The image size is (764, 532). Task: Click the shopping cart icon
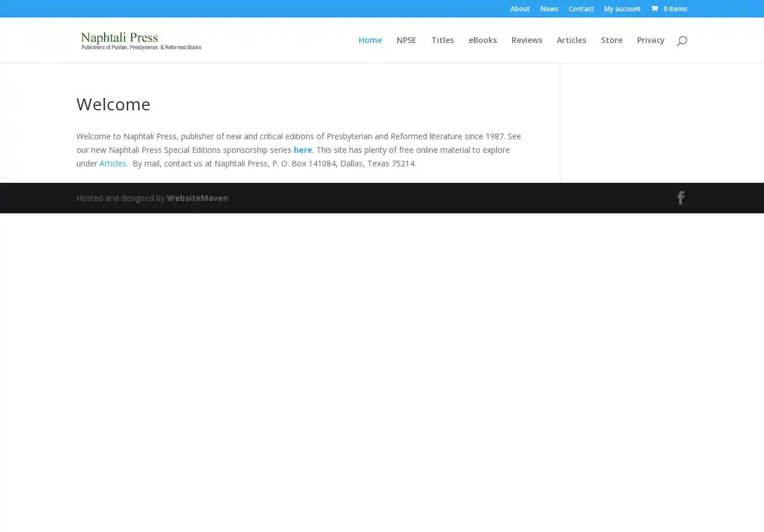click(x=655, y=8)
